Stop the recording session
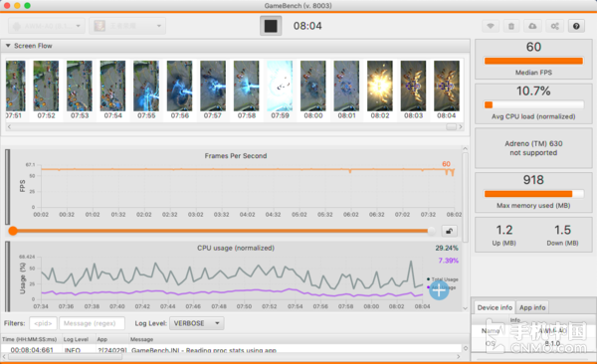This screenshot has height=364, width=597. click(x=271, y=26)
